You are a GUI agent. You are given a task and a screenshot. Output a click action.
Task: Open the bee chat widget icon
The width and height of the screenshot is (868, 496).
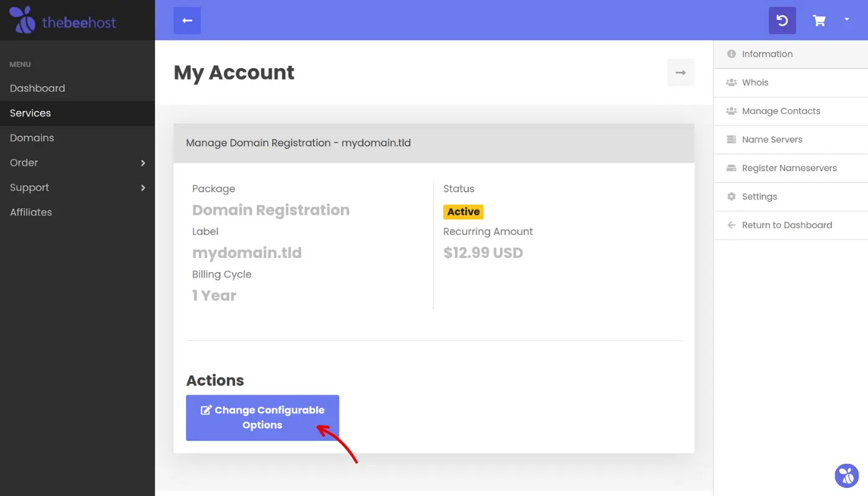click(x=846, y=476)
